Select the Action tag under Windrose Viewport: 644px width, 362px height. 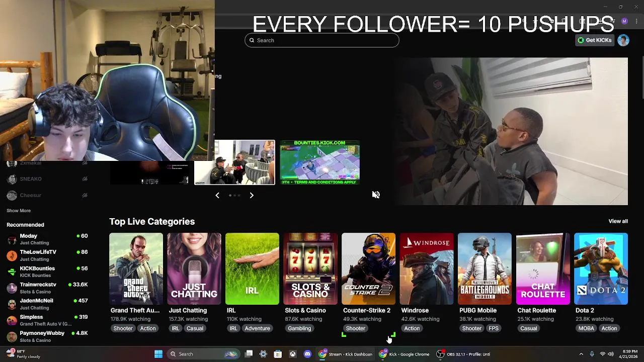click(x=412, y=328)
